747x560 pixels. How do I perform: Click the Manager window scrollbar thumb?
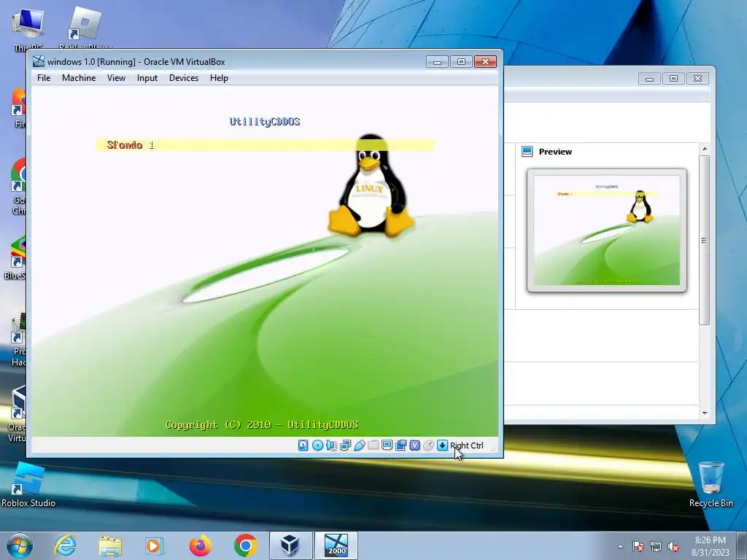tap(705, 240)
